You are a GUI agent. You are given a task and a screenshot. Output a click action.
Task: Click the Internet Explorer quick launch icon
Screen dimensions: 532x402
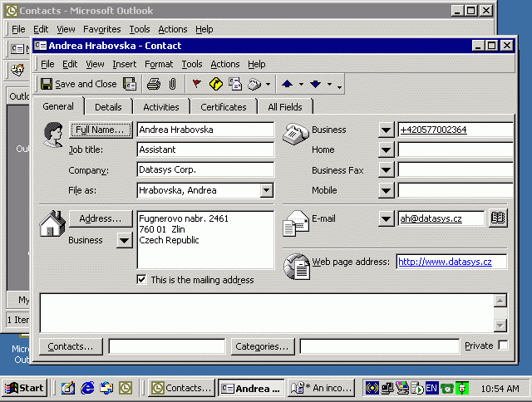pos(87,388)
